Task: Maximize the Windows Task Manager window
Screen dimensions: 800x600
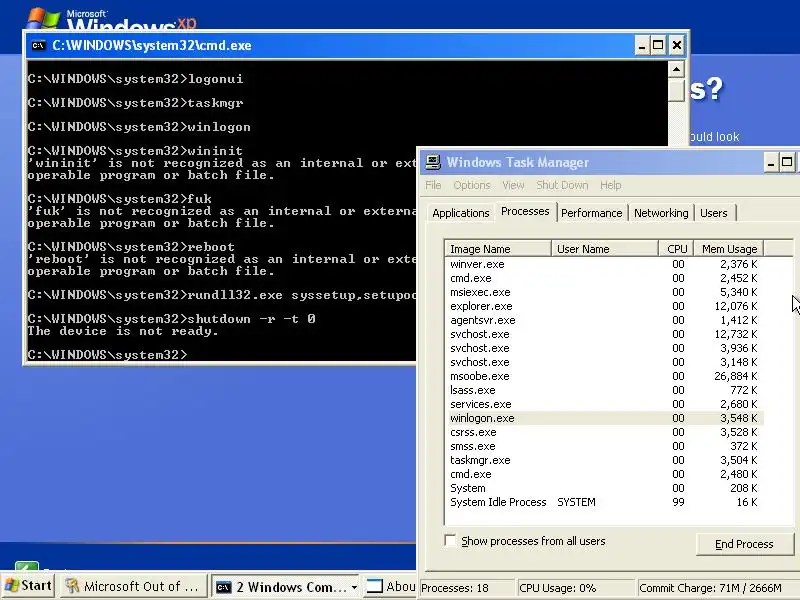Action: [x=787, y=163]
